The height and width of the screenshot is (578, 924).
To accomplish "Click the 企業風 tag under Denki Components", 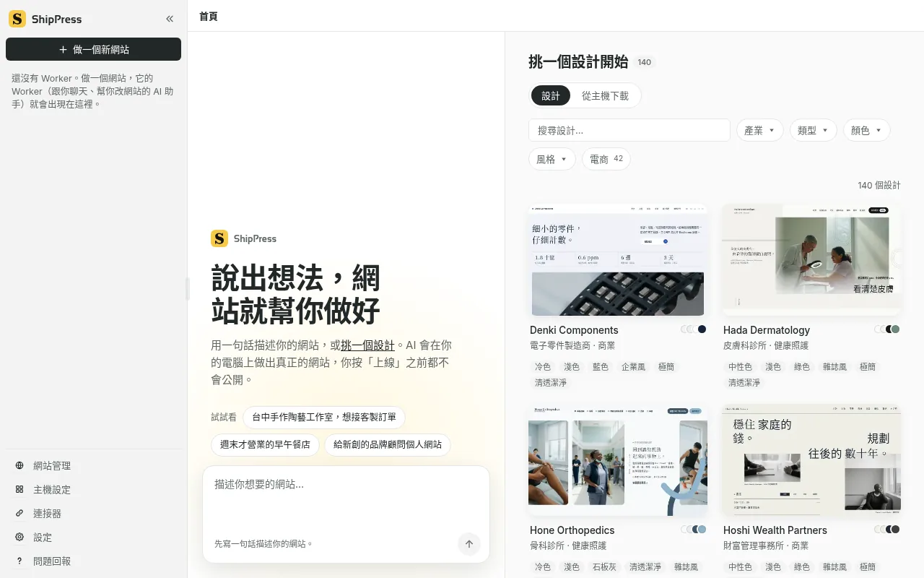I will point(634,367).
